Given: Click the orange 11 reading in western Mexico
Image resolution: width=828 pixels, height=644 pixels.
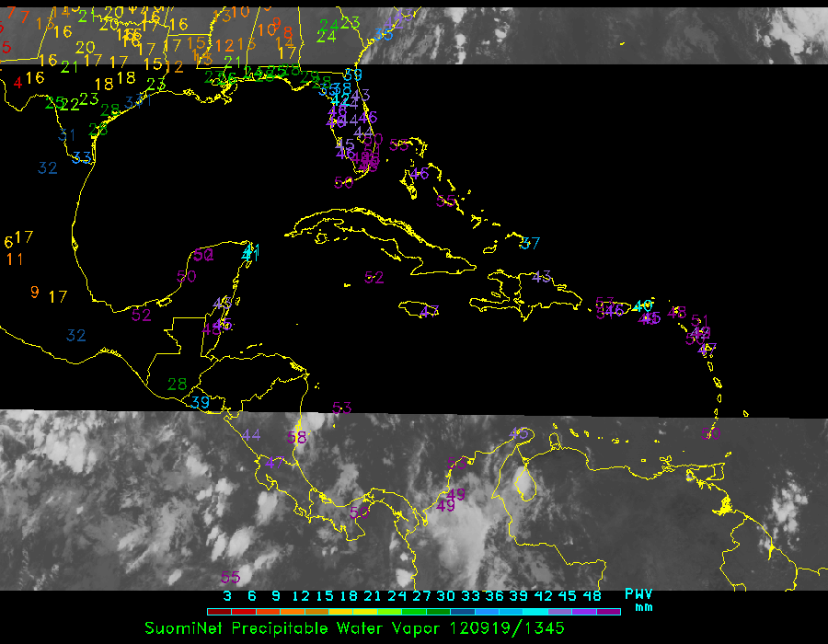Looking at the screenshot, I should coord(15,259).
